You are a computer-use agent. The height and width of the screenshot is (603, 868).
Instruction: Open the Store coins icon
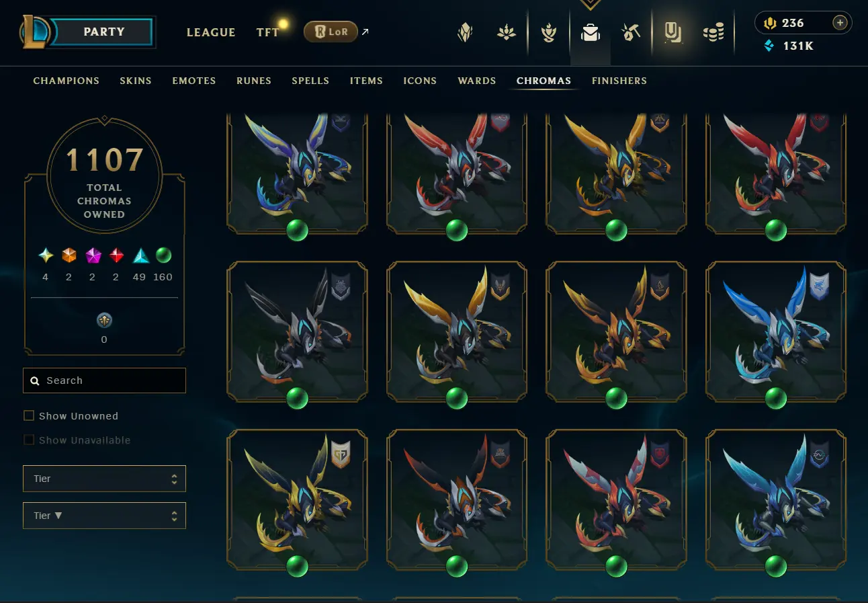click(x=713, y=32)
